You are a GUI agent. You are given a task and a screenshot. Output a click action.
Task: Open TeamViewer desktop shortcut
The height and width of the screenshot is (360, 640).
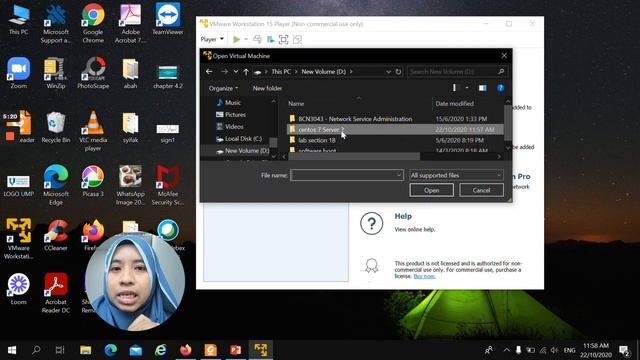click(x=168, y=19)
